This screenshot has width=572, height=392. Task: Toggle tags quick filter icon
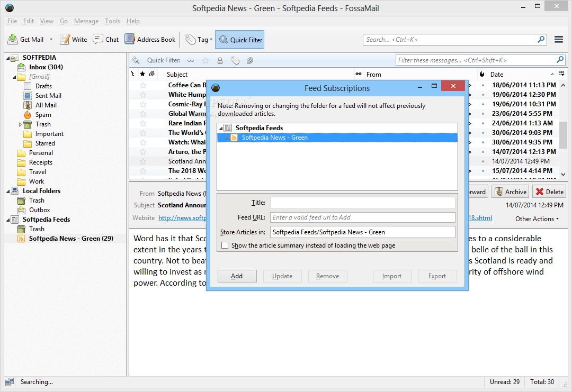coord(235,60)
